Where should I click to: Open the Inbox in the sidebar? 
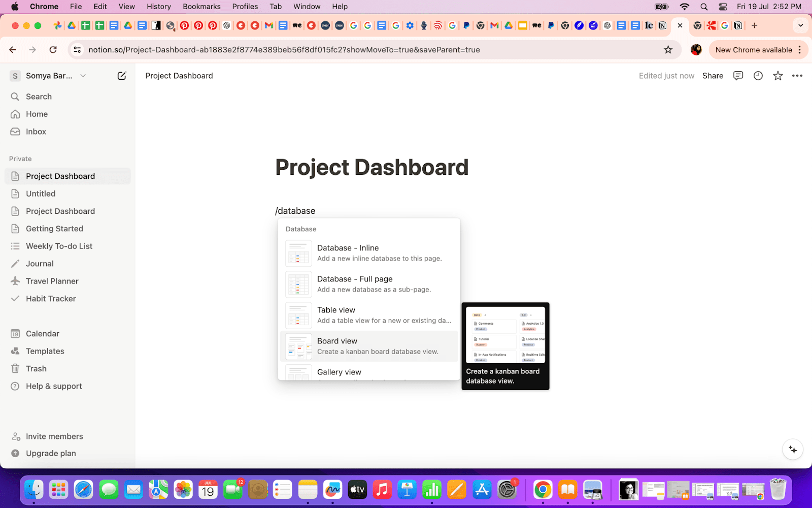[35, 131]
